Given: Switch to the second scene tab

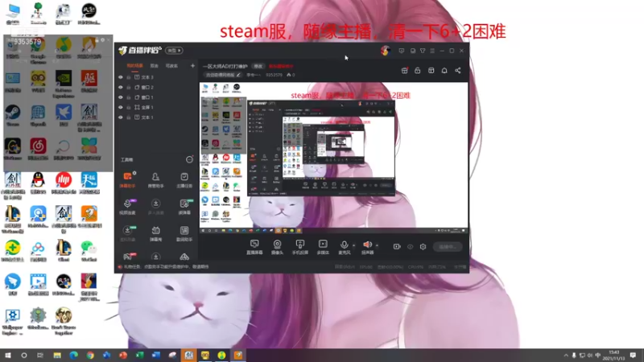Looking at the screenshot, I should (x=155, y=66).
